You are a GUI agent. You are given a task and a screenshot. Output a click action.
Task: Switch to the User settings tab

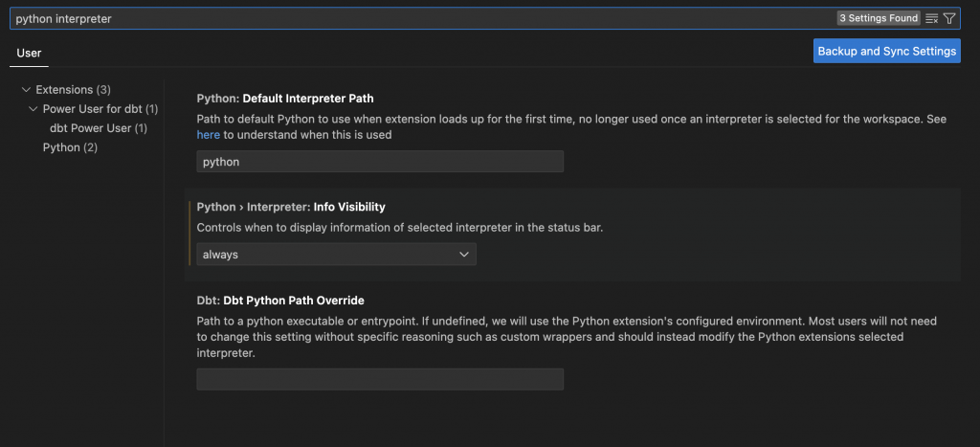[x=30, y=53]
